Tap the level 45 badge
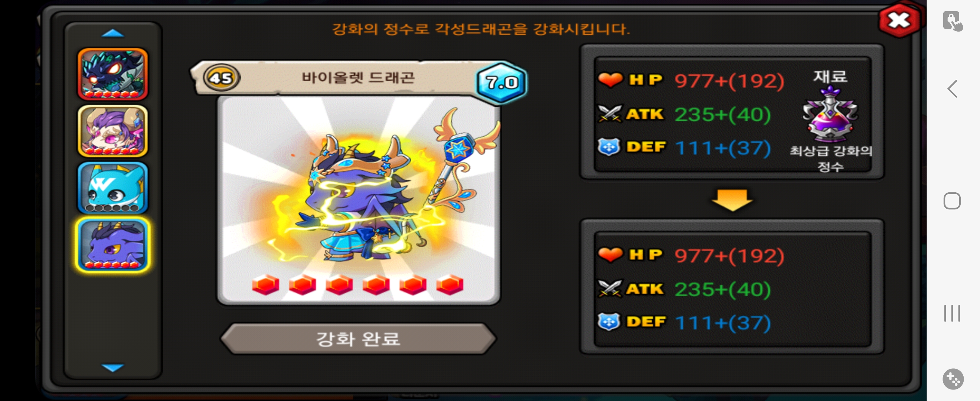The image size is (980, 401). (221, 78)
